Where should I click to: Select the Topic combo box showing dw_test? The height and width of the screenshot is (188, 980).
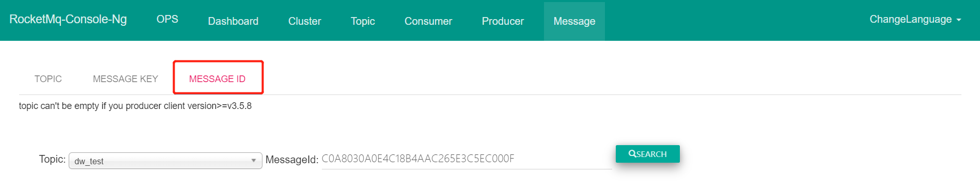pos(165,161)
